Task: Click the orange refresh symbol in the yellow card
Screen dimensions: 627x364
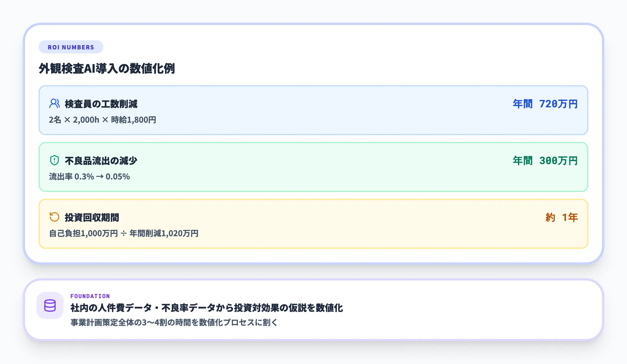Action: click(54, 217)
